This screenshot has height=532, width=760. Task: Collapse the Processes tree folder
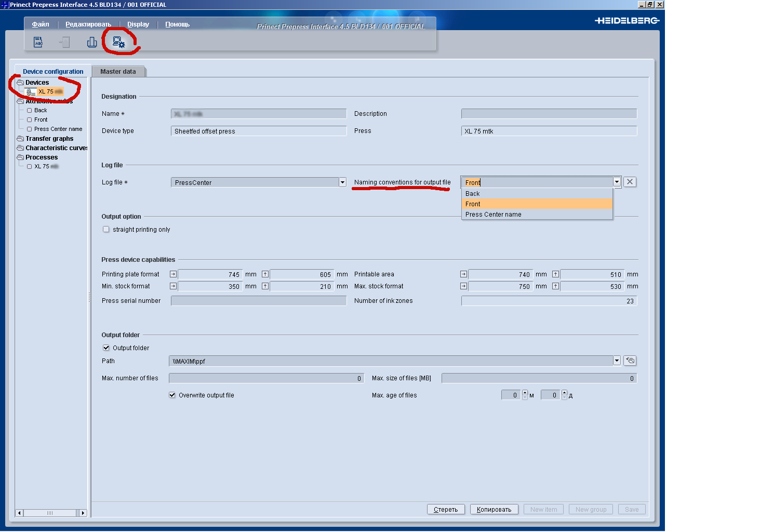pos(20,157)
